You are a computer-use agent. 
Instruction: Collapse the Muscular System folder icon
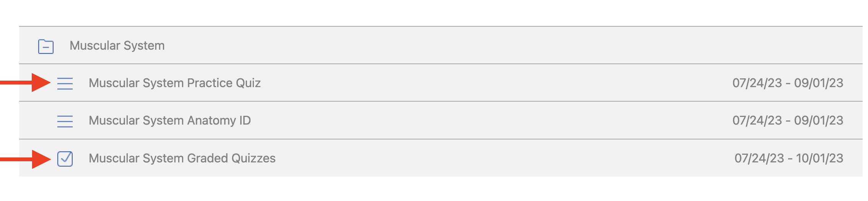pyautogui.click(x=46, y=47)
